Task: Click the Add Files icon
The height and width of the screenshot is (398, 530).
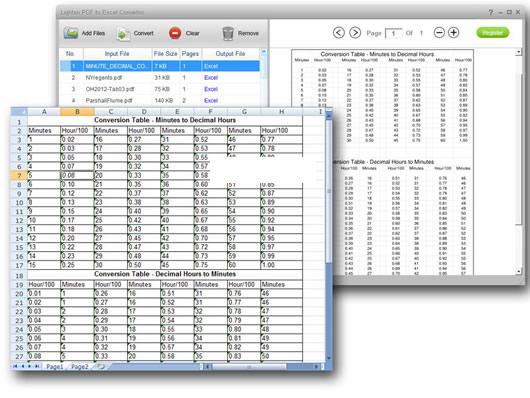Action: pyautogui.click(x=71, y=33)
